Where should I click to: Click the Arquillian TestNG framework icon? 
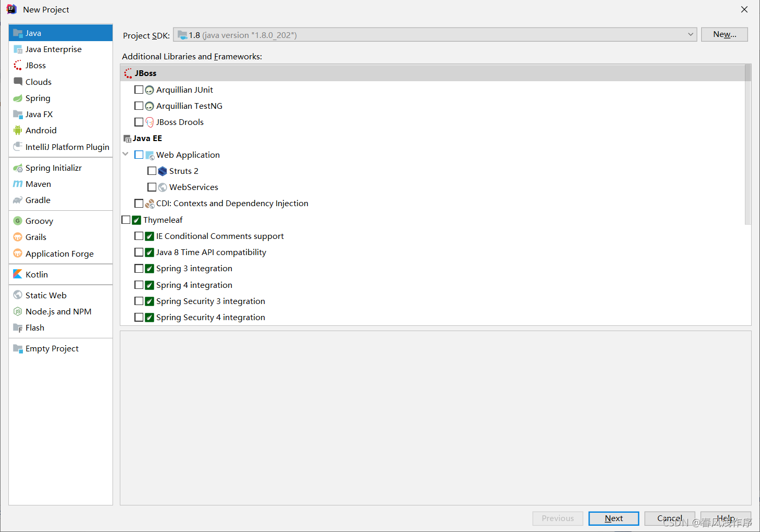tap(149, 106)
